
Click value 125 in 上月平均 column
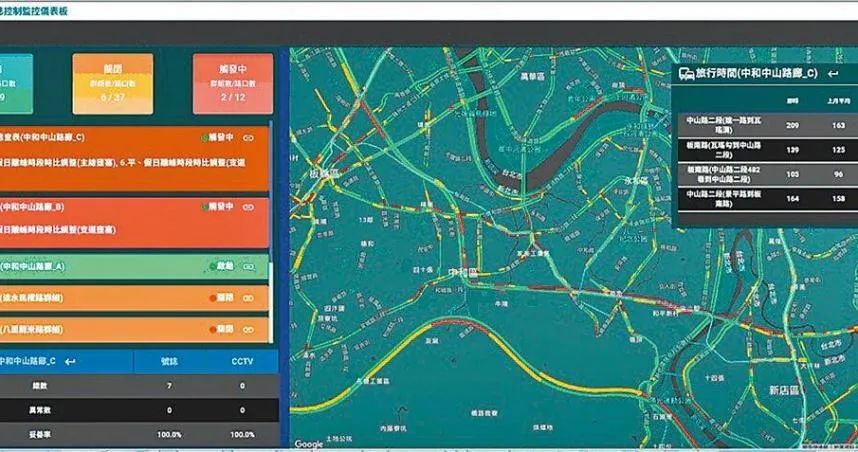coord(838,149)
